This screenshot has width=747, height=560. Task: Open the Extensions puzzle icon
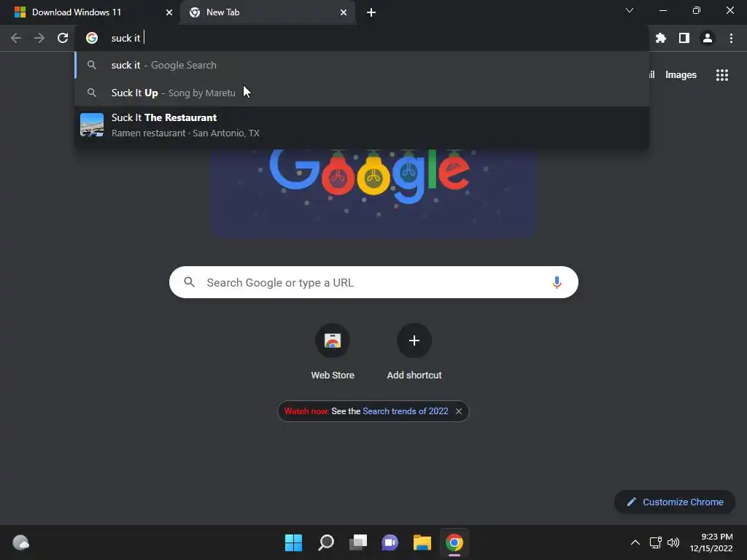pyautogui.click(x=661, y=38)
